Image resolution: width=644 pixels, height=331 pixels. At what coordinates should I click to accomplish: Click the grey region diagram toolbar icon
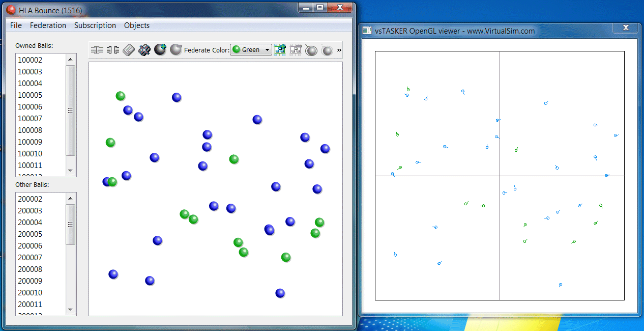pyautogui.click(x=296, y=50)
